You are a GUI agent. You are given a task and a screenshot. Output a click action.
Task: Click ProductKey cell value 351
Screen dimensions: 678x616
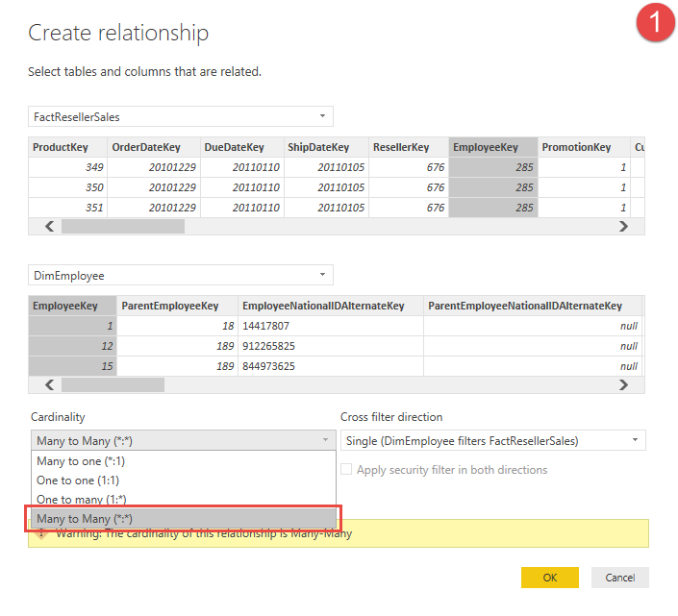pos(67,208)
